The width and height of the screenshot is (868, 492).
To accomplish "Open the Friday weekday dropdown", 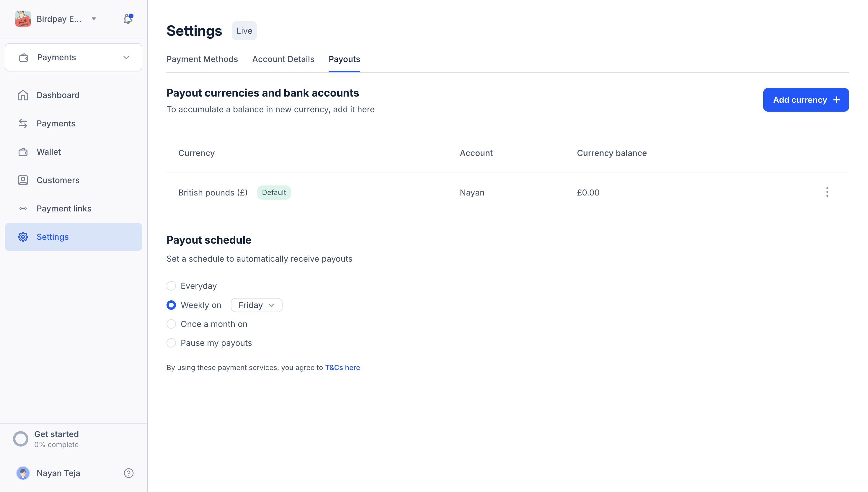I will pos(256,305).
